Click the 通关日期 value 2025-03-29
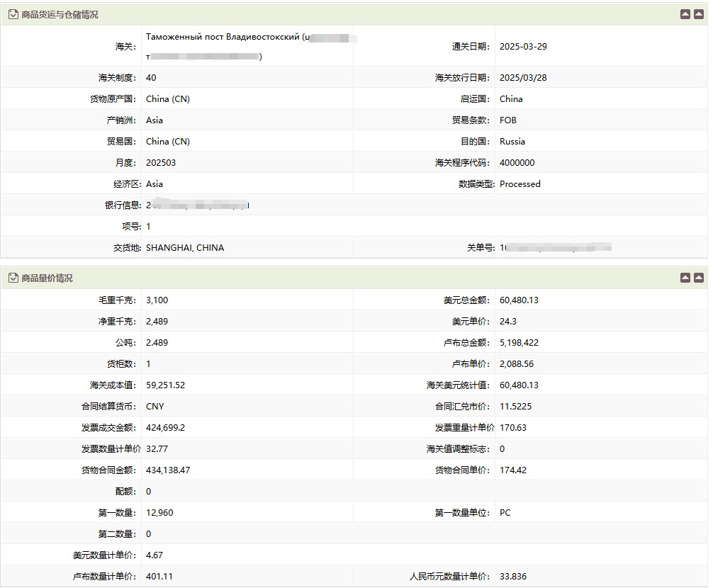The image size is (713, 588). [523, 47]
